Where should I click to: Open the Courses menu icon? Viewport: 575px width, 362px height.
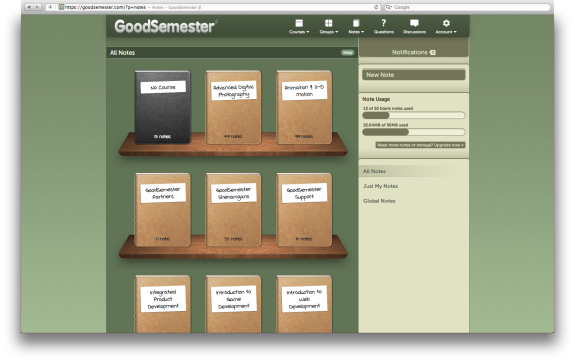[x=299, y=23]
